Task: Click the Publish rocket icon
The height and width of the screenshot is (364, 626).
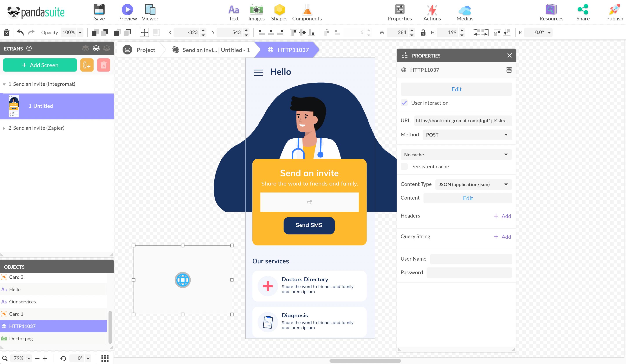Action: pos(614,10)
